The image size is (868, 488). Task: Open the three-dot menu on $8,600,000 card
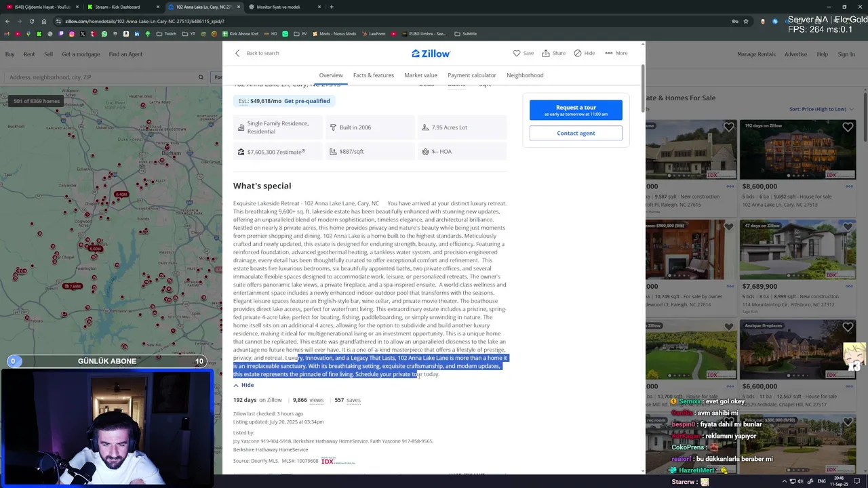pyautogui.click(x=849, y=186)
